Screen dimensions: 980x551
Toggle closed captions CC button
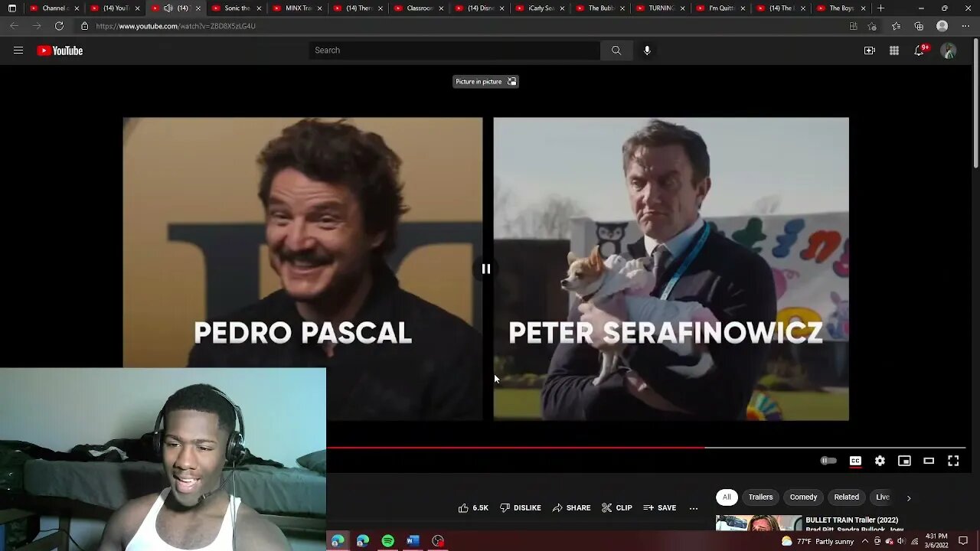click(x=855, y=461)
